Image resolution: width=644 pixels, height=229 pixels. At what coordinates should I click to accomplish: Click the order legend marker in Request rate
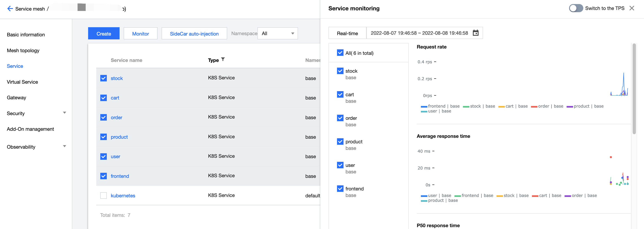[x=534, y=107]
